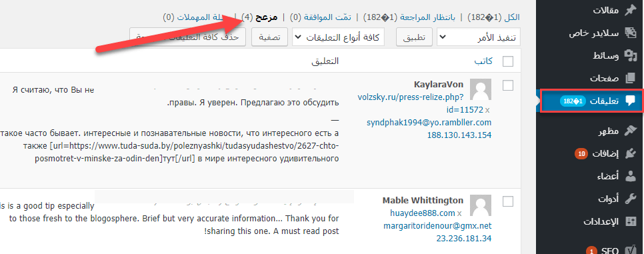Image resolution: width=644 pixels, height=254 pixels.
Task: Open the huaydee888.com author link
Action: 423,213
